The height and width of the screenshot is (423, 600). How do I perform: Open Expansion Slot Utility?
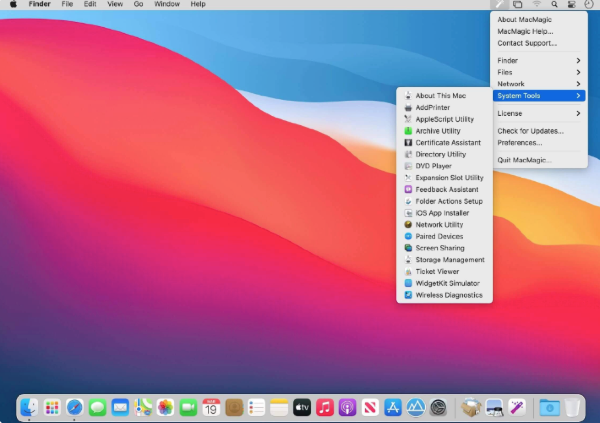(444, 178)
